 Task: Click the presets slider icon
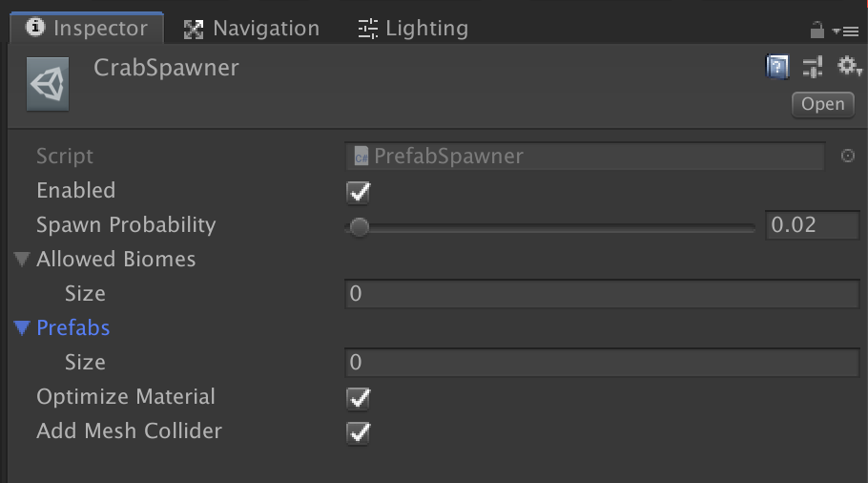(x=813, y=66)
